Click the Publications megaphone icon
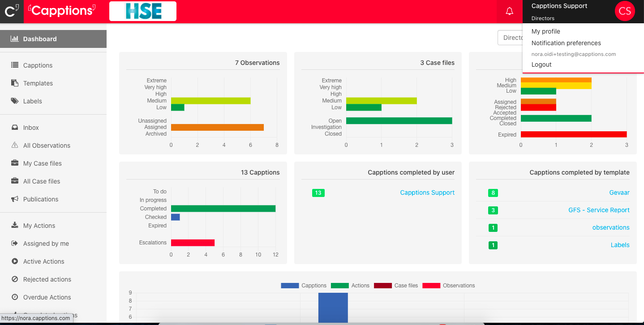This screenshot has height=325, width=644. pyautogui.click(x=15, y=199)
